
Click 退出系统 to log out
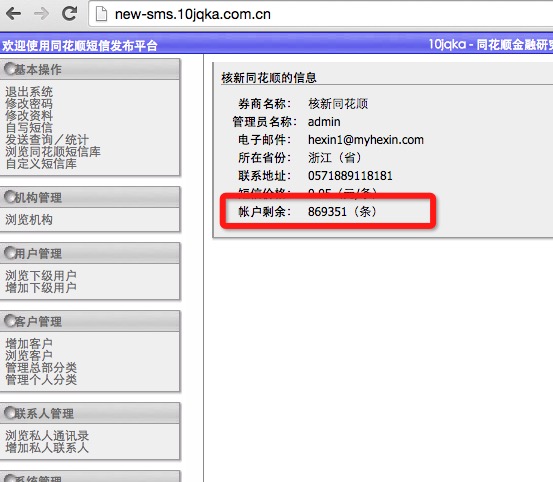[29, 92]
